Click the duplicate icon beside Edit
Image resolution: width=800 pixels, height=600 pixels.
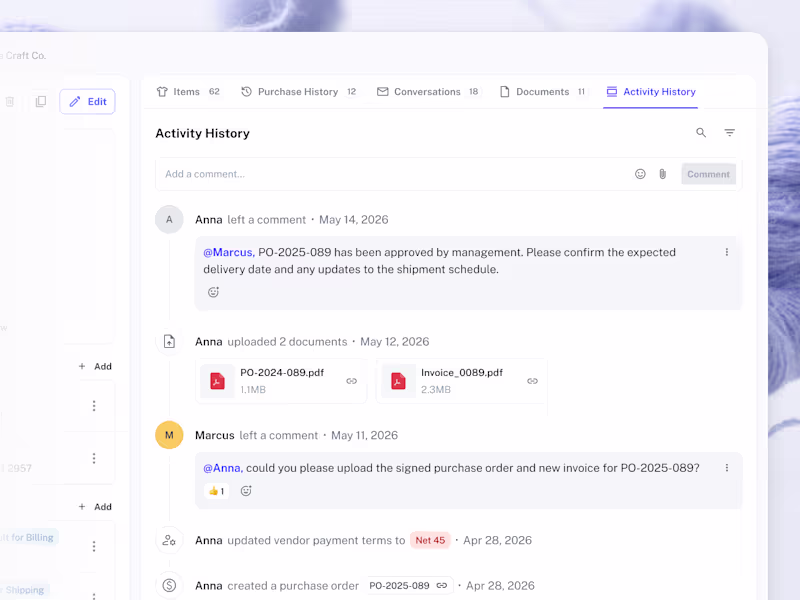click(41, 102)
